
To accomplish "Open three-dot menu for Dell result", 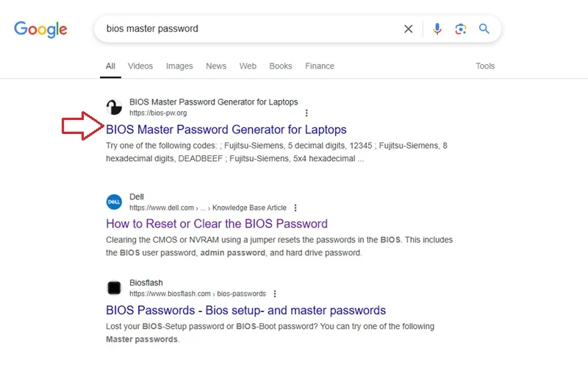I will coord(295,208).
